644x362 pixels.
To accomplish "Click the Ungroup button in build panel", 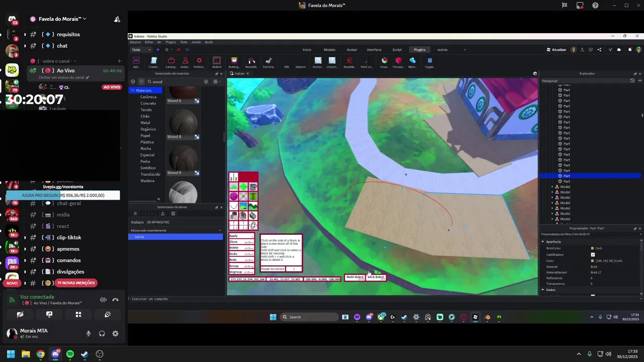I will pos(242,271).
